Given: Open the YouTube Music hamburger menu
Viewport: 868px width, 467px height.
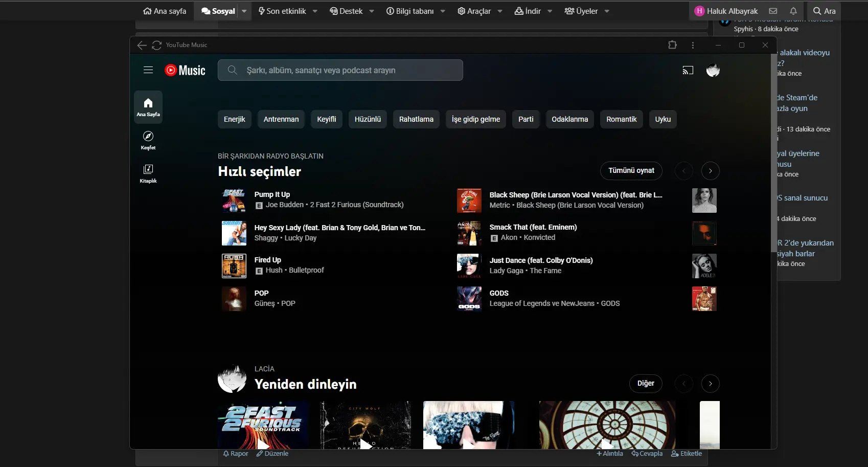Looking at the screenshot, I should [x=148, y=70].
